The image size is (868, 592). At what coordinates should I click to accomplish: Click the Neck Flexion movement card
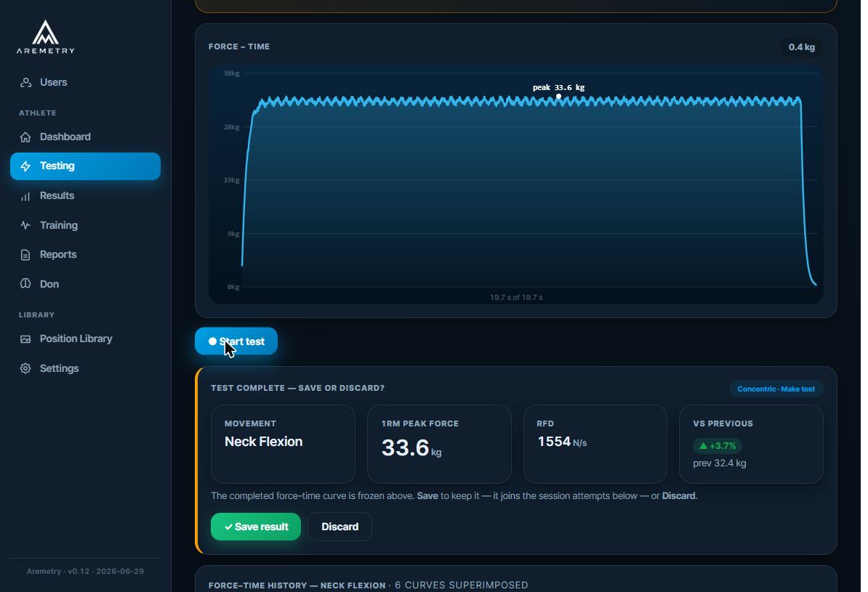283,445
